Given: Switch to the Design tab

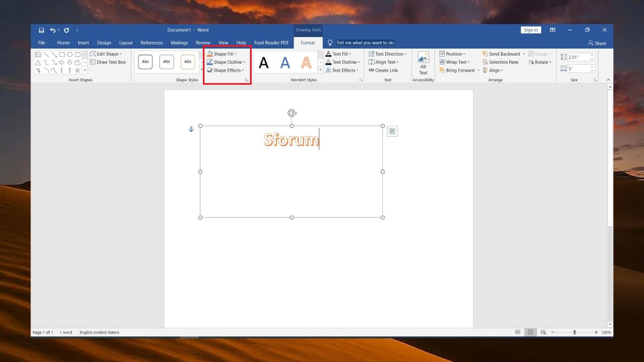Looking at the screenshot, I should coord(104,43).
